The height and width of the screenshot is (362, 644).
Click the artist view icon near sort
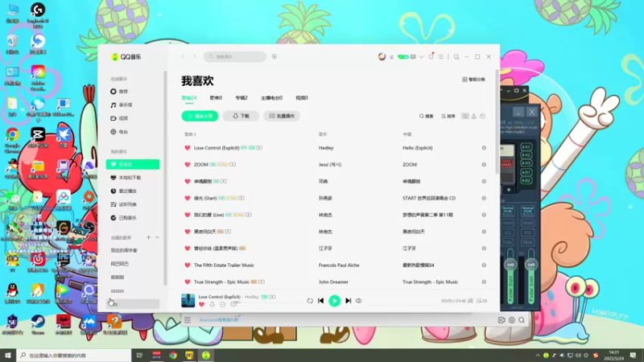(474, 116)
